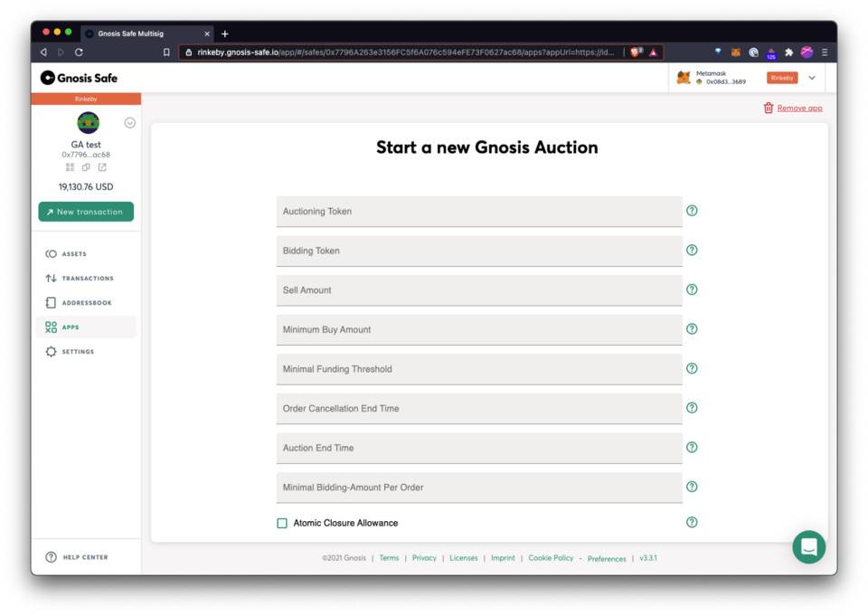Focus the Minimal Funding Threshold field
The width and height of the screenshot is (868, 616).
click(479, 369)
